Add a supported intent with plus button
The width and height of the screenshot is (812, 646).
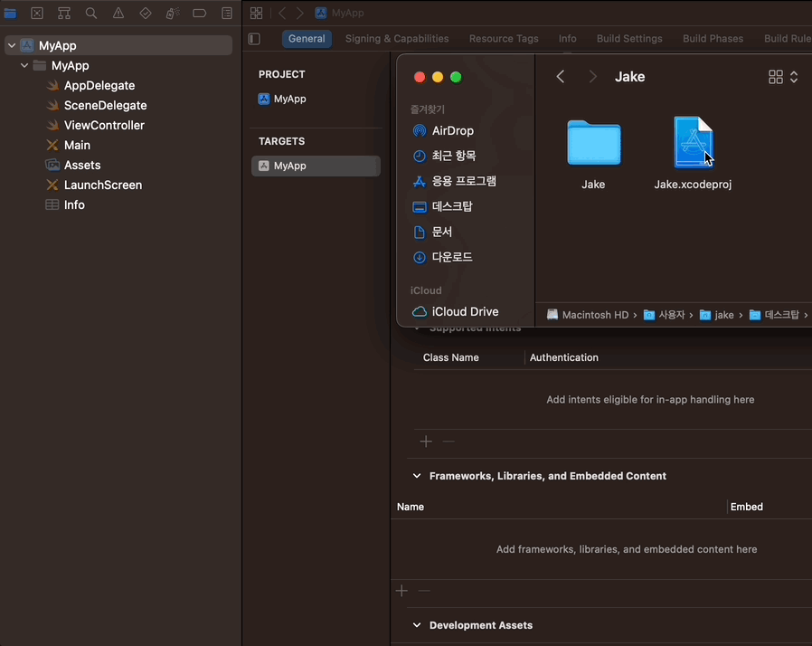pyautogui.click(x=426, y=442)
